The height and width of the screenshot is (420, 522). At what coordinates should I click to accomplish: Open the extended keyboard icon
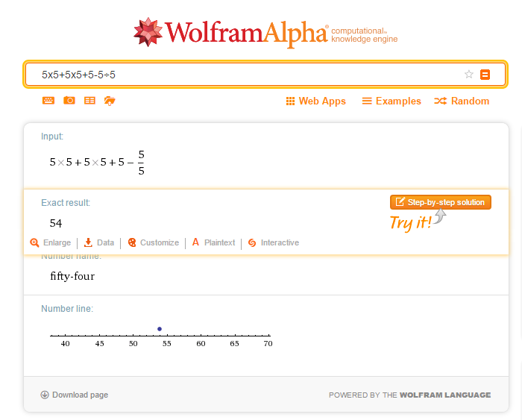[x=48, y=101]
